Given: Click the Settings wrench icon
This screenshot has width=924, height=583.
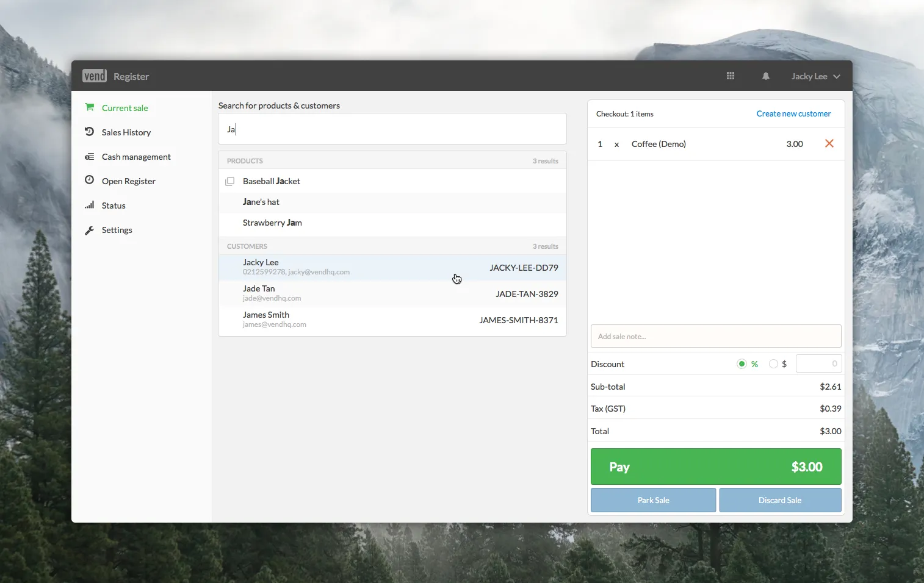Looking at the screenshot, I should [x=90, y=230].
